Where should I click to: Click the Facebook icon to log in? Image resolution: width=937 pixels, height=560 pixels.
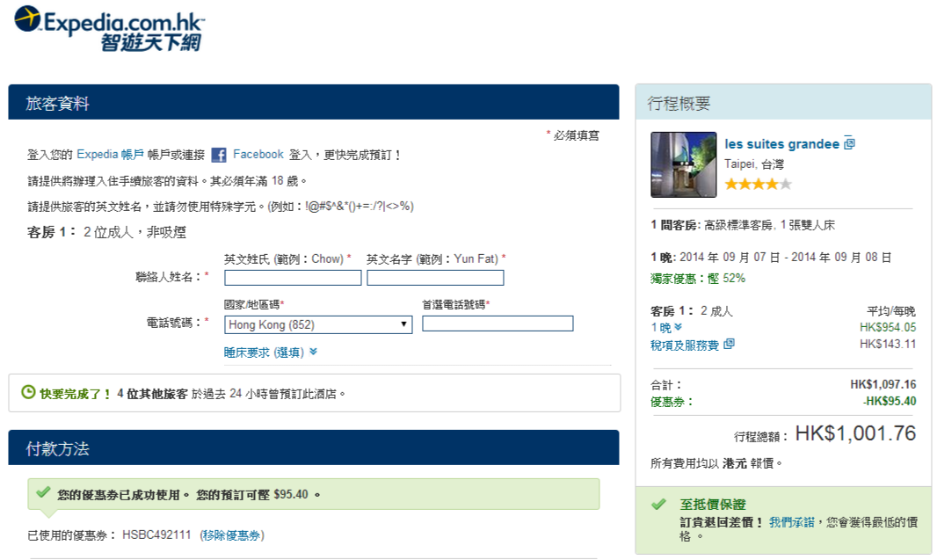pos(219,155)
